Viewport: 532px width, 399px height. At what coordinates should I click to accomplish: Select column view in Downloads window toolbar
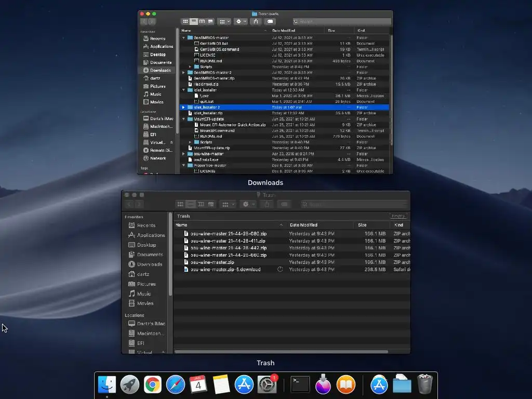coord(202,21)
